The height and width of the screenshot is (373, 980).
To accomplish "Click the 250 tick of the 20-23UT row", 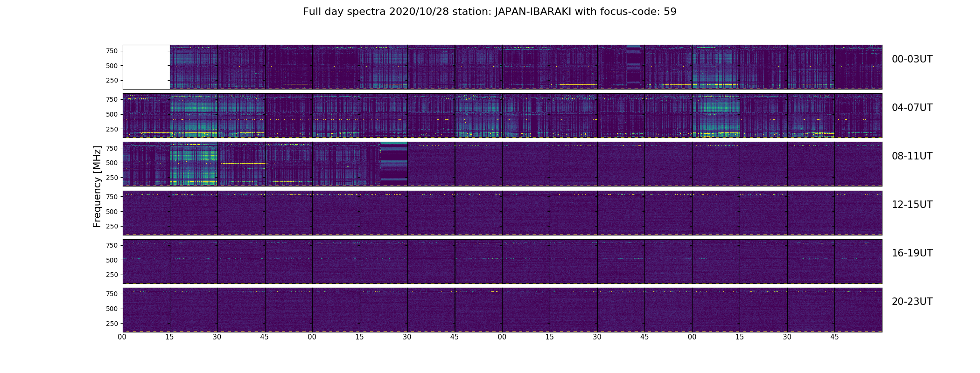I will pyautogui.click(x=112, y=323).
